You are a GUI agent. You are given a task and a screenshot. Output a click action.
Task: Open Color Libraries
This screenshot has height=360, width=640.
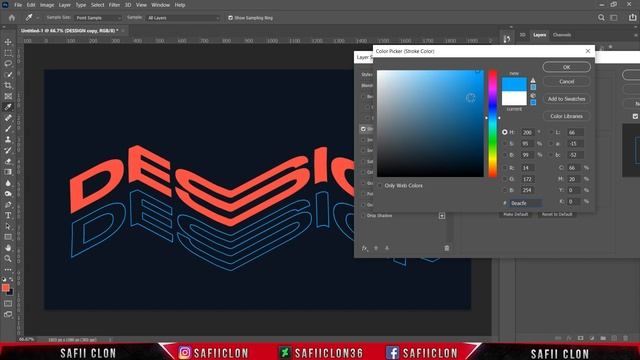(x=567, y=116)
